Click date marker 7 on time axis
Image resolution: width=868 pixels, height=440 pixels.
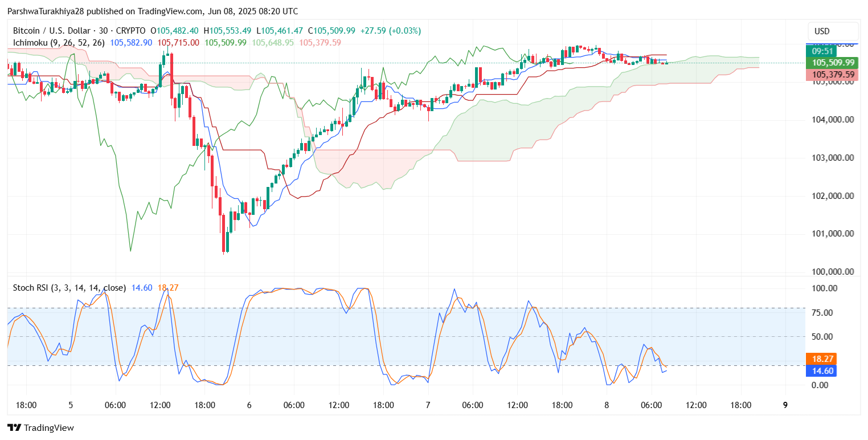click(x=428, y=405)
